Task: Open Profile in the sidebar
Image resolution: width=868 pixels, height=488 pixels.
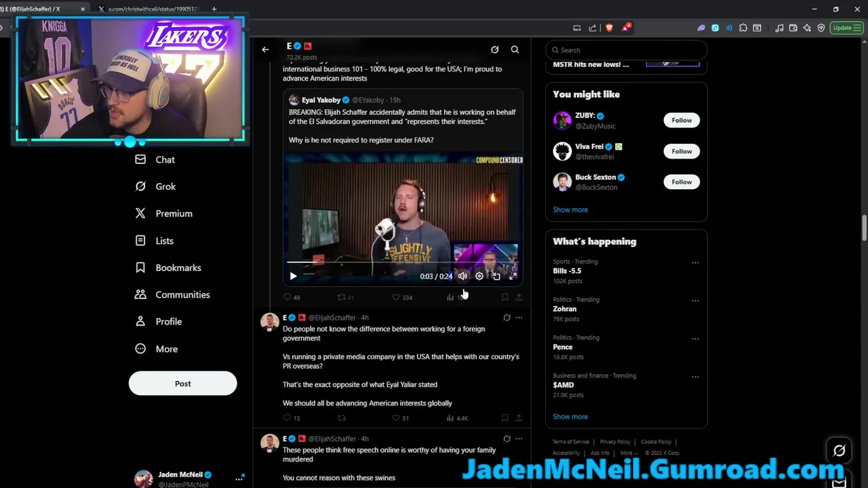Action: pyautogui.click(x=159, y=321)
